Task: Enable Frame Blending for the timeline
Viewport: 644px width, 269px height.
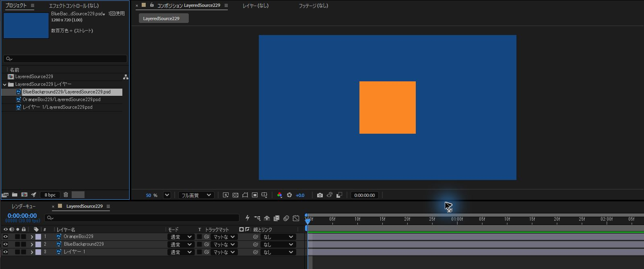Action: click(277, 218)
